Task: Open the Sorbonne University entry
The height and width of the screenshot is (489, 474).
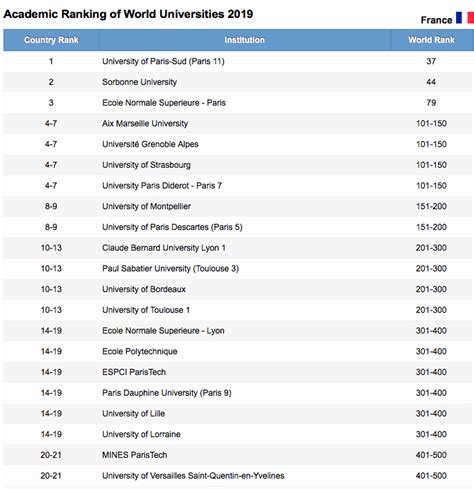Action: point(139,82)
